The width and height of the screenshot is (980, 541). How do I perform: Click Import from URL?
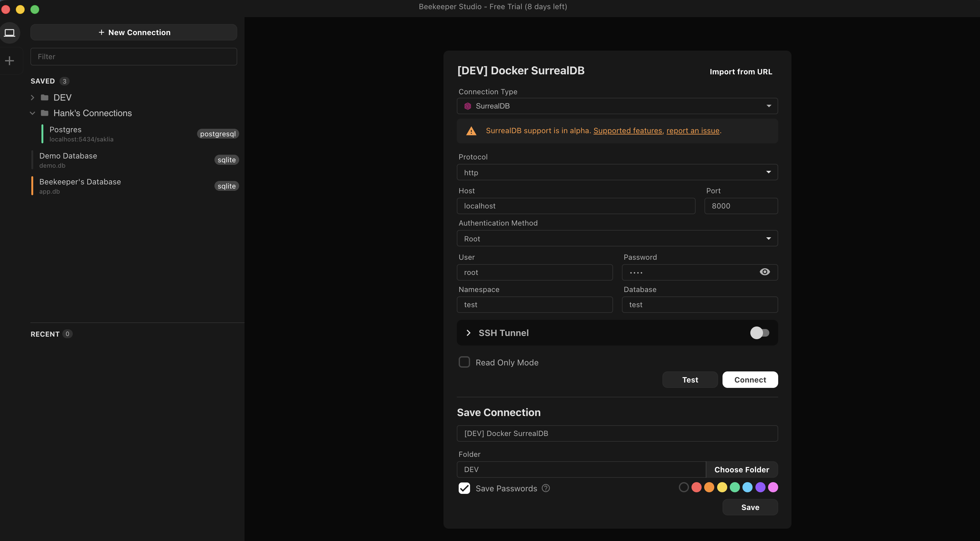741,72
